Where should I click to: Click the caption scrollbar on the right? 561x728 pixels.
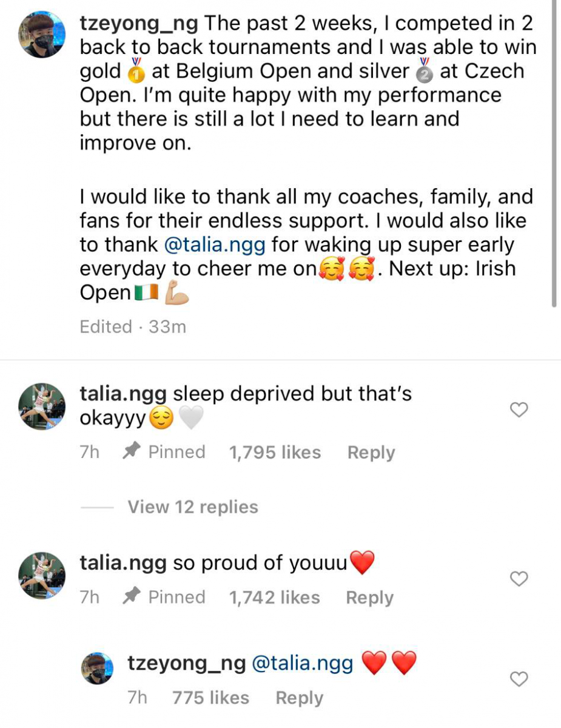click(553, 152)
